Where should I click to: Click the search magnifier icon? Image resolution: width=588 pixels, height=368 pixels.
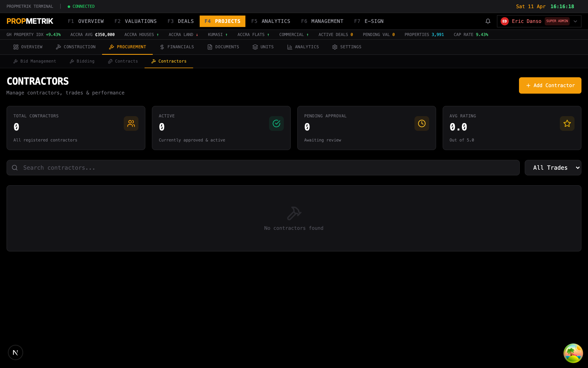[15, 168]
